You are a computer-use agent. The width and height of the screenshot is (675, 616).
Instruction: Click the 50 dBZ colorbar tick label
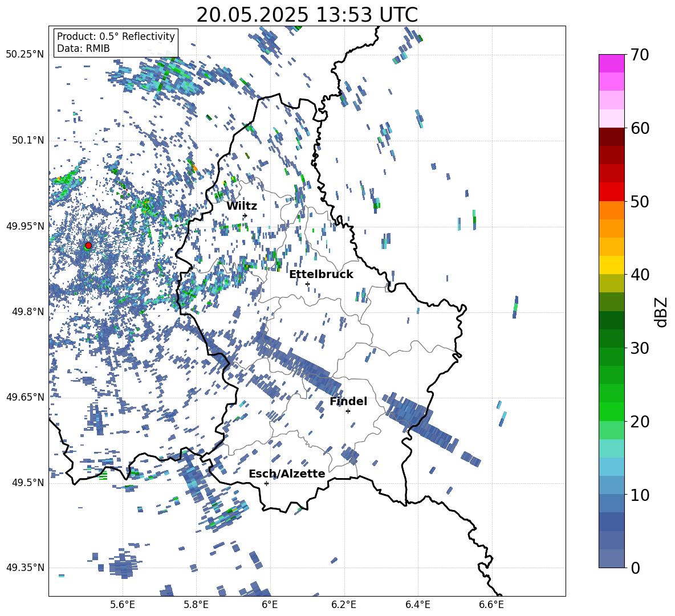(x=639, y=201)
